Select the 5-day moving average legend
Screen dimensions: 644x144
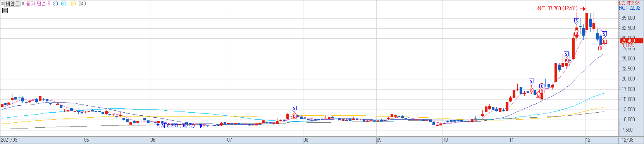[49, 3]
